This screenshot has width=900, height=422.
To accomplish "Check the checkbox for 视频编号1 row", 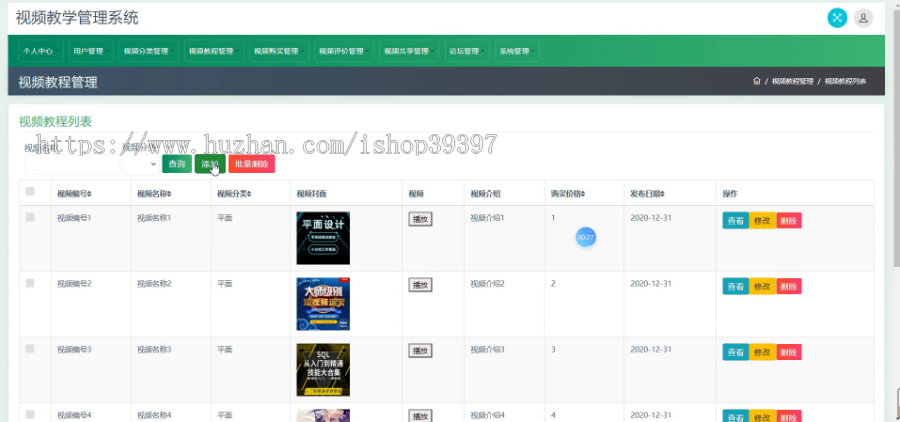I will point(30,217).
